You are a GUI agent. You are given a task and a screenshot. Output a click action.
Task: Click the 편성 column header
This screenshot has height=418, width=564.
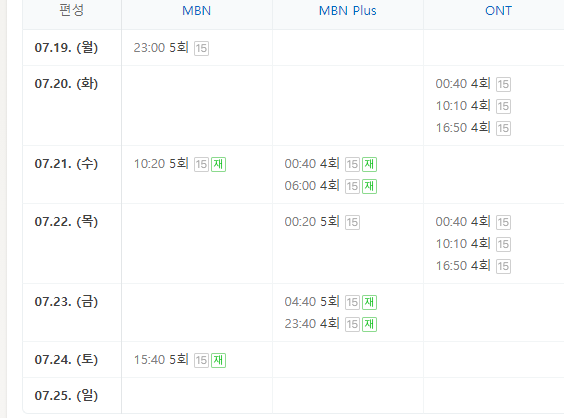pos(72,10)
